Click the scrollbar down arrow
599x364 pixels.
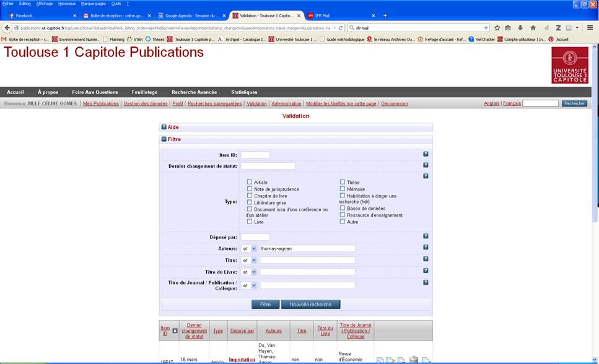595,360
